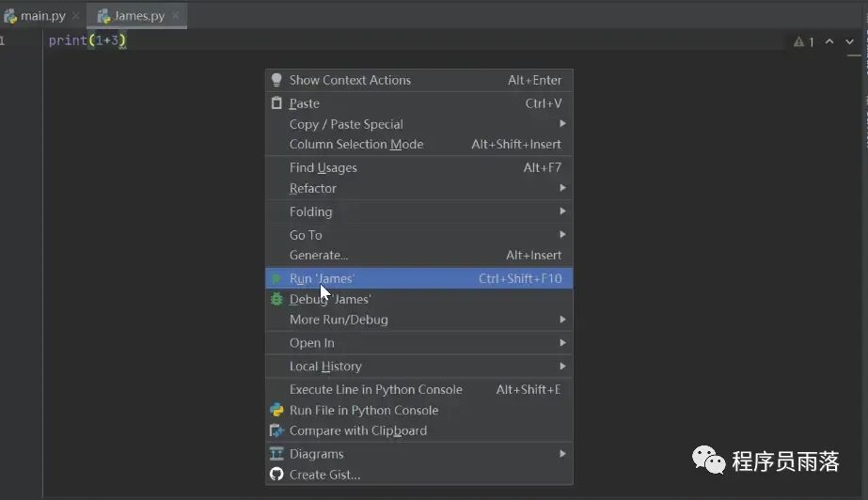Select Column Selection Mode from the menu
The image size is (868, 500).
click(355, 144)
